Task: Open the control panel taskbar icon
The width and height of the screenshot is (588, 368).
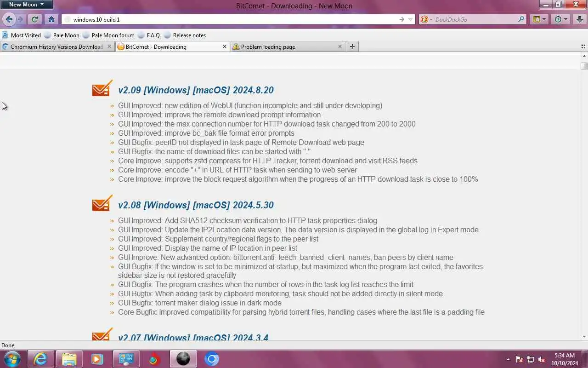Action: pyautogui.click(x=126, y=359)
